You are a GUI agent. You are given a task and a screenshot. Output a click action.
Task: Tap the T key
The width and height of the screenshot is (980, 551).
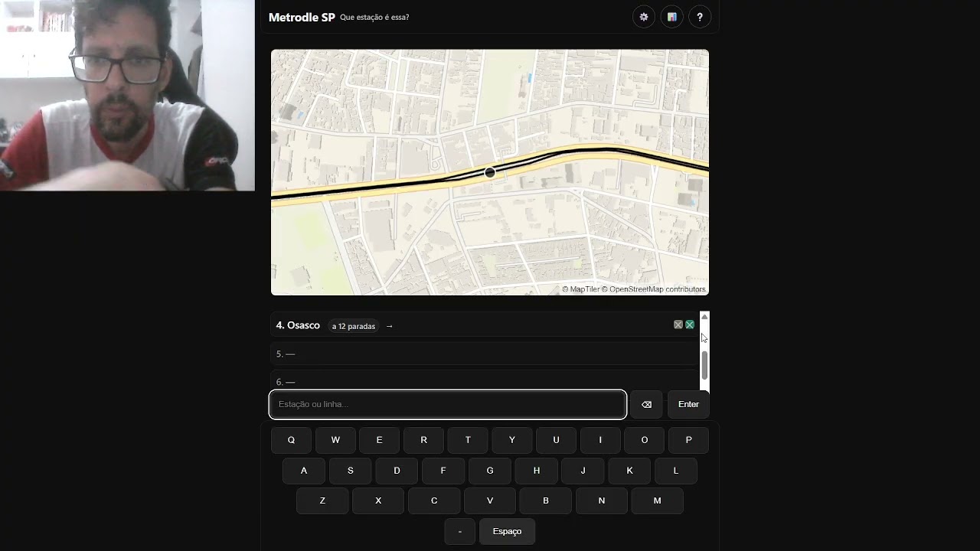(x=468, y=440)
